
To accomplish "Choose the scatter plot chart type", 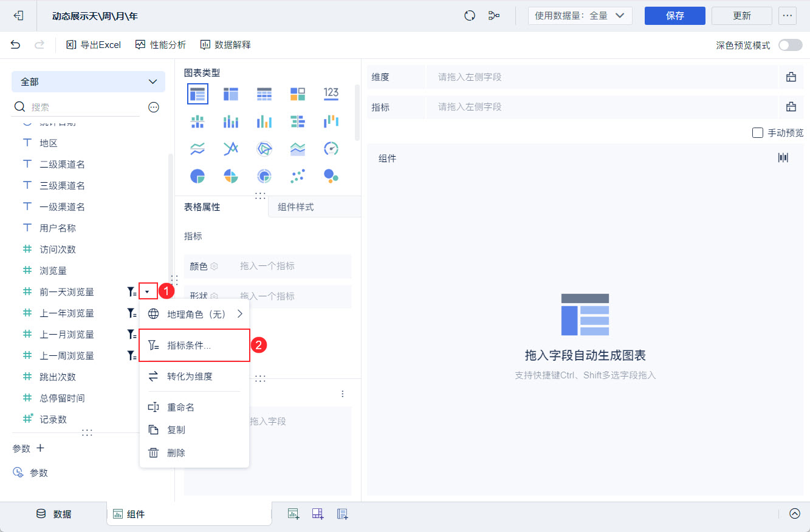I will [x=298, y=176].
